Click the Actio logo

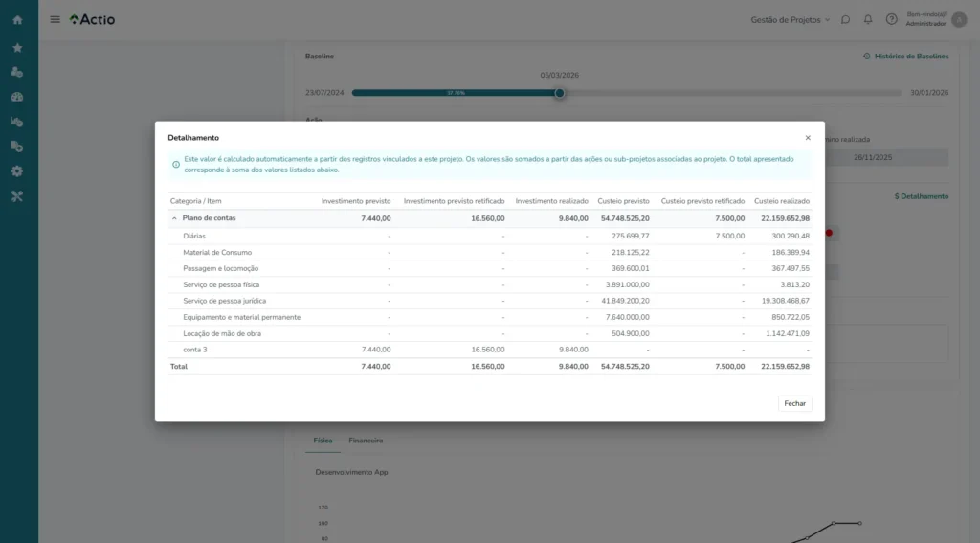point(92,19)
